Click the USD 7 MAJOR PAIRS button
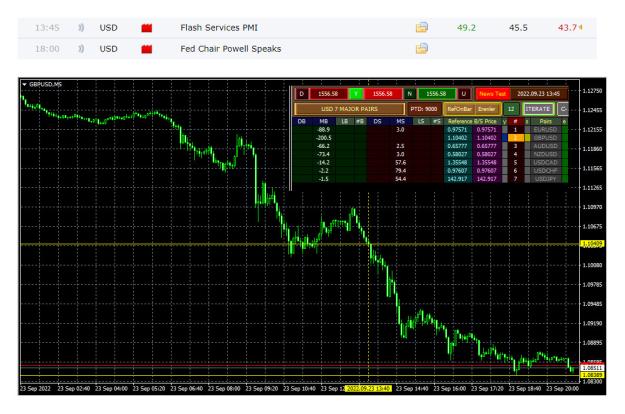 [x=349, y=109]
